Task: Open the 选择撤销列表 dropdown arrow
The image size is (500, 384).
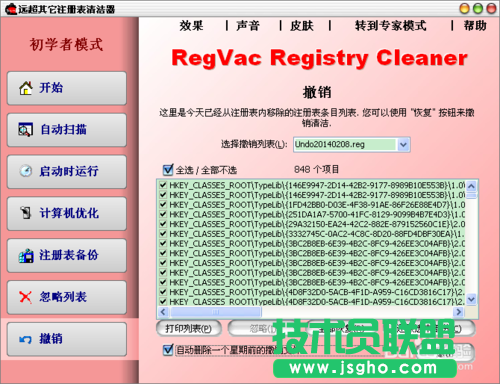Action: 403,145
